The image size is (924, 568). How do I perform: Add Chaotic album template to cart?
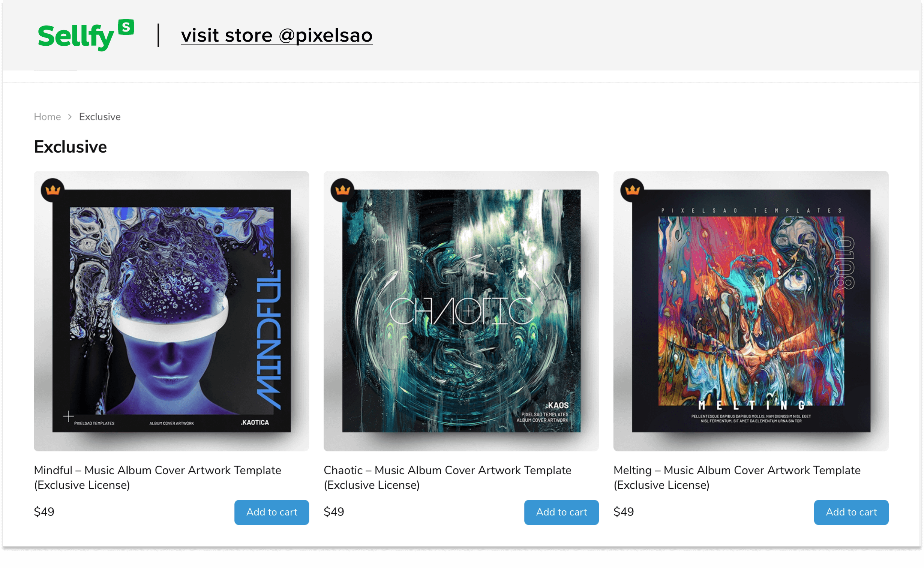[562, 512]
